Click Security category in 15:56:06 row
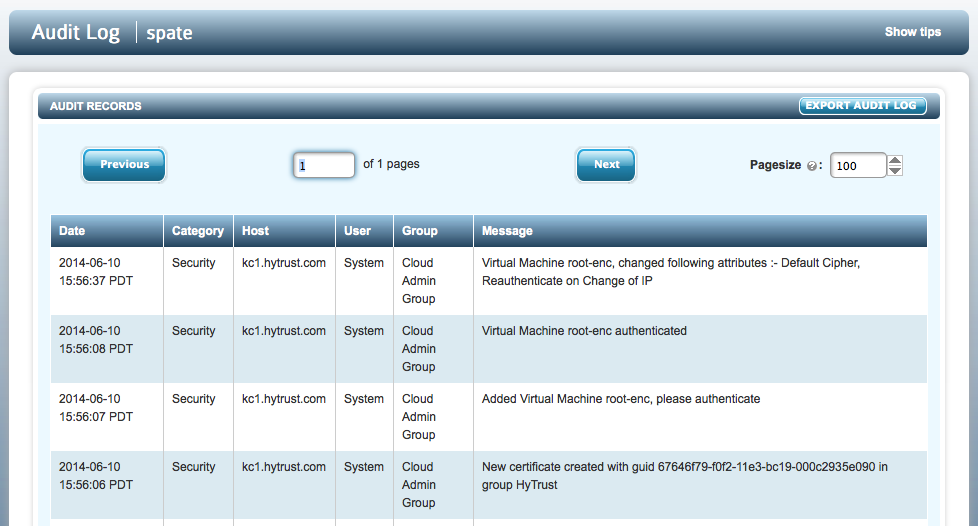Screen dimensions: 978x526 pyautogui.click(x=193, y=467)
